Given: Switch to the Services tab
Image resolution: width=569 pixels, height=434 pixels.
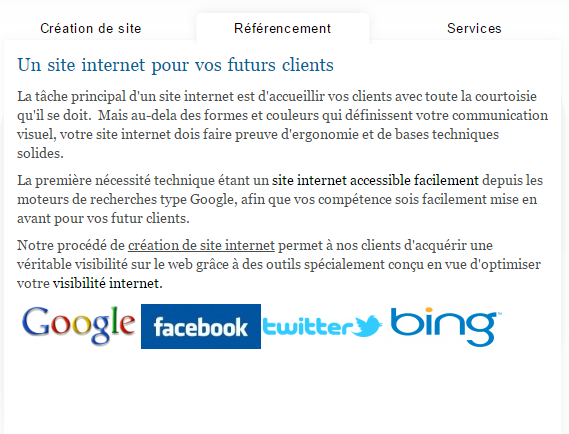Looking at the screenshot, I should (x=474, y=28).
